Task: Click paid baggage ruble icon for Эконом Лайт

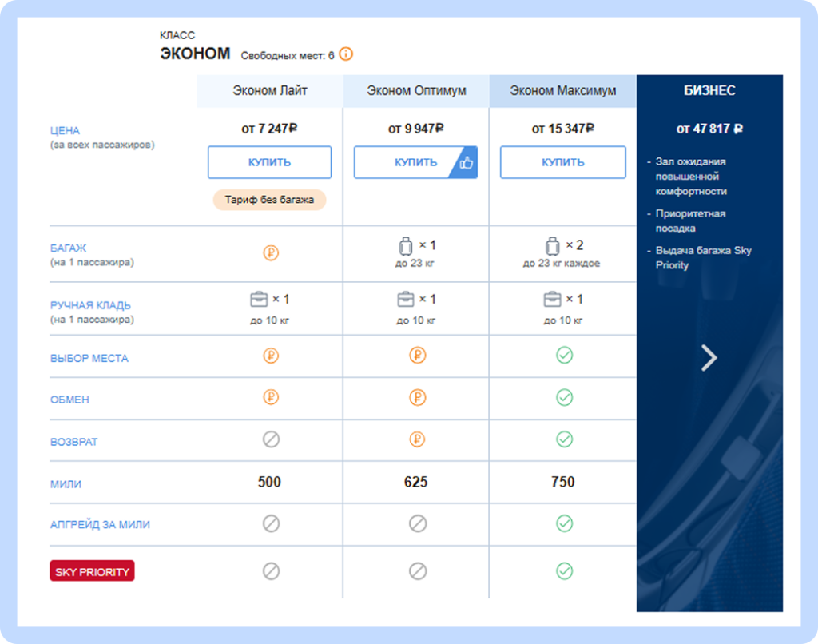Action: (270, 253)
